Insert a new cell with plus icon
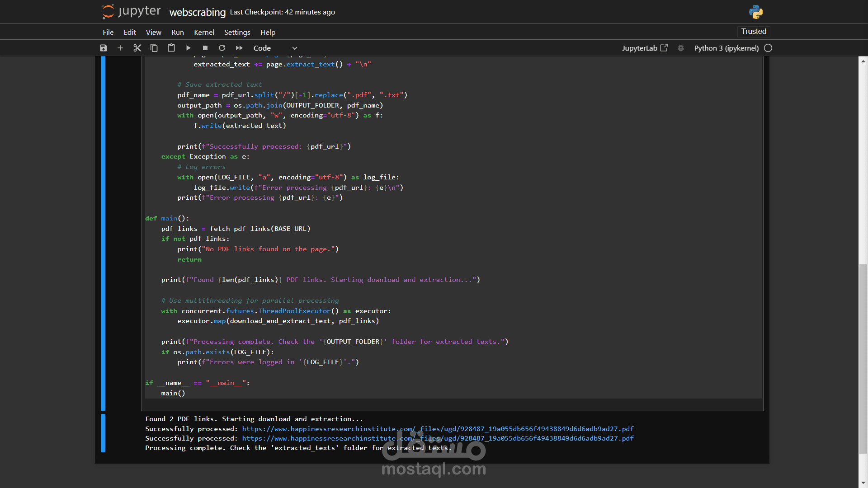This screenshot has height=488, width=868. point(120,48)
